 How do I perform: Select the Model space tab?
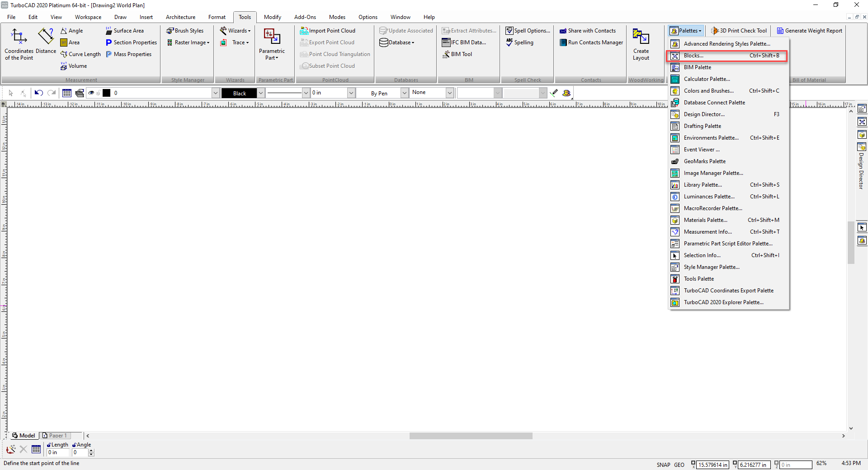coord(24,436)
